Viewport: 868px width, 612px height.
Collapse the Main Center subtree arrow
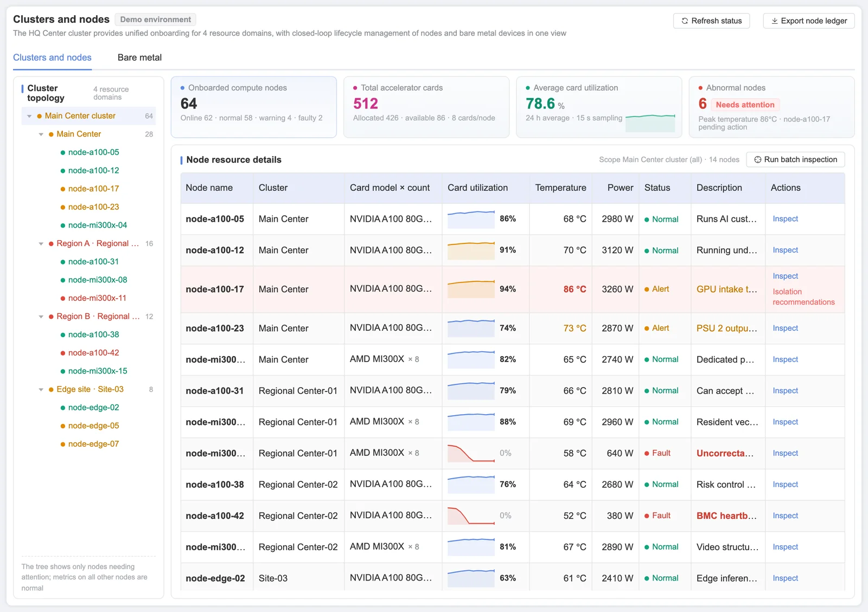[x=41, y=134]
